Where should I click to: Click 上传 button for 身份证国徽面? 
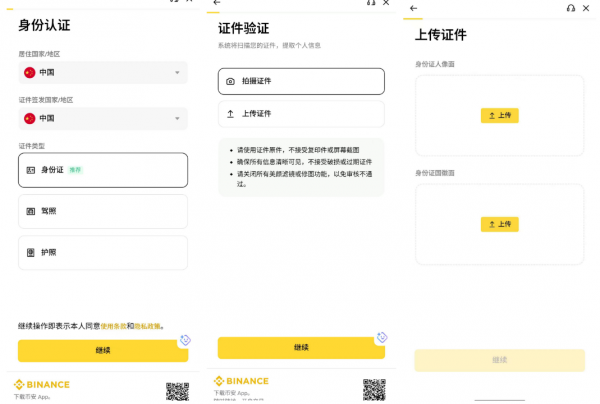click(x=499, y=224)
